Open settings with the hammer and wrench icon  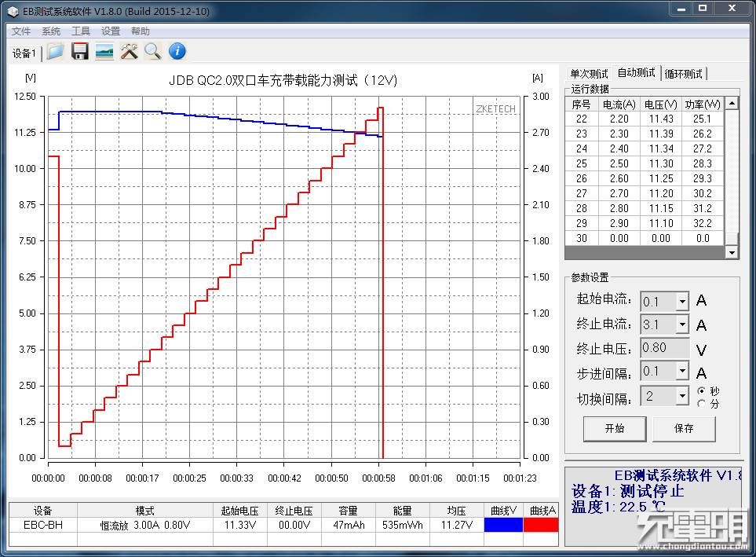click(x=129, y=51)
